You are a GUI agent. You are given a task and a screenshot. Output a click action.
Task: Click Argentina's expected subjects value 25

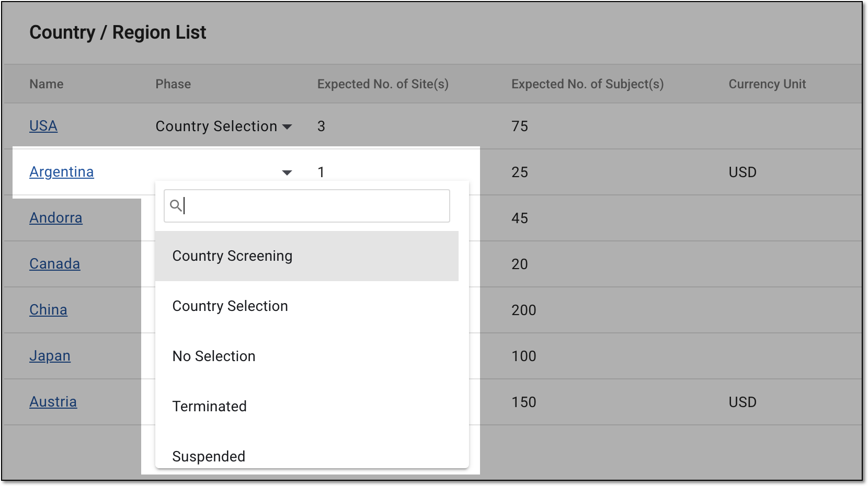coord(520,172)
